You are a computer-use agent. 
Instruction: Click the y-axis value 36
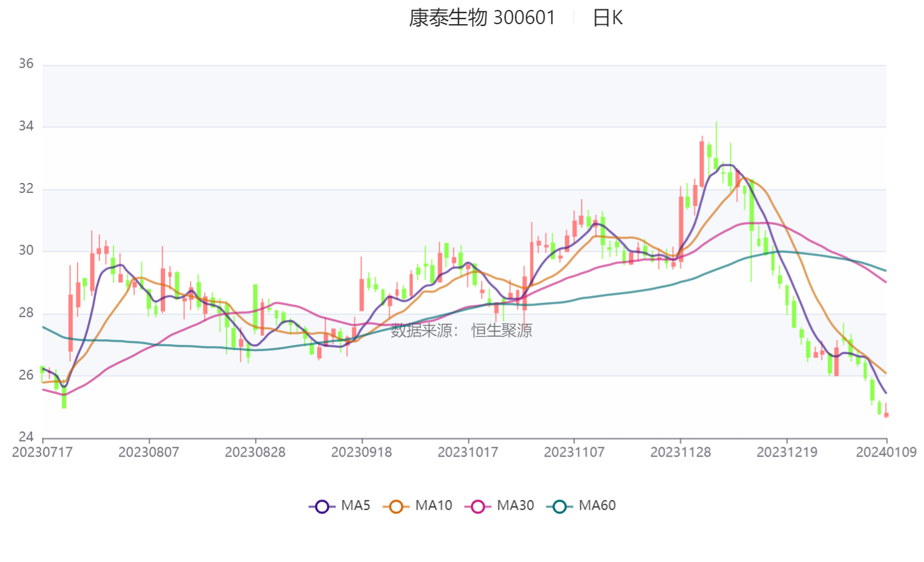coord(26,64)
